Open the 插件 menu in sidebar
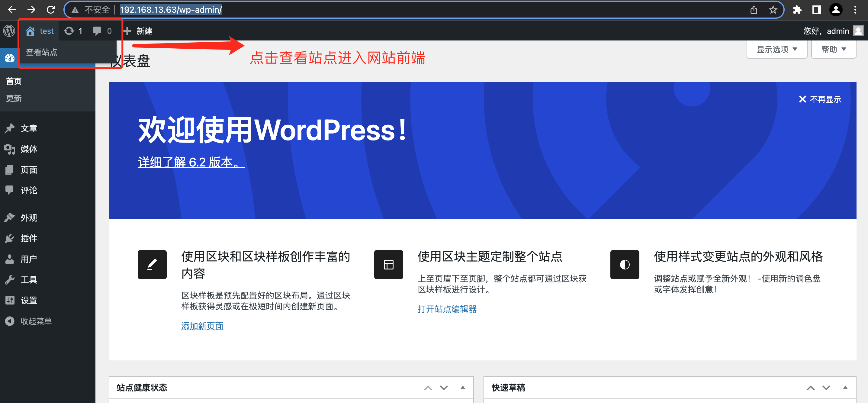This screenshot has height=403, width=868. [x=29, y=239]
